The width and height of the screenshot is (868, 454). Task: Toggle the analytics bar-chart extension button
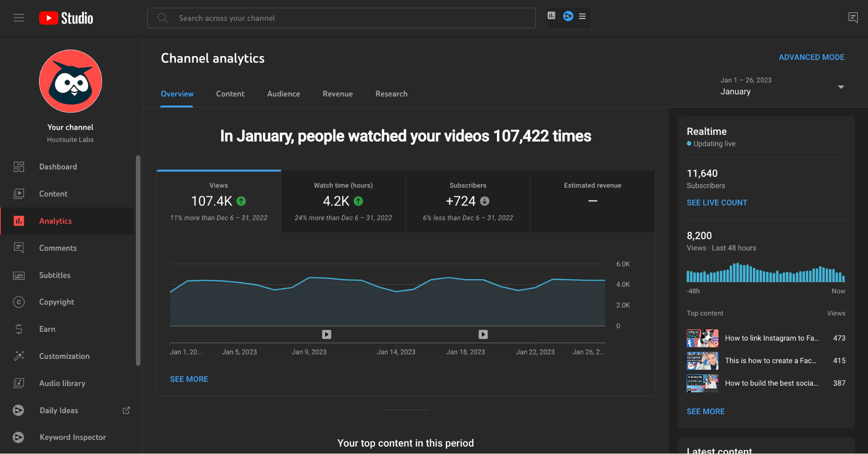coord(551,15)
